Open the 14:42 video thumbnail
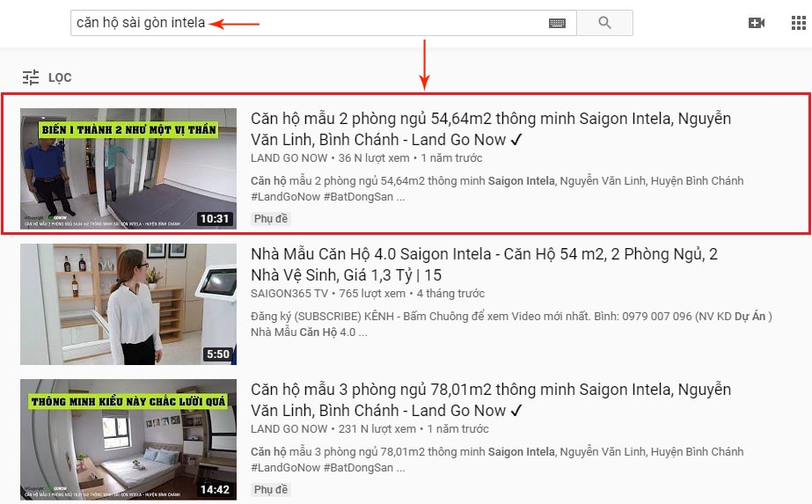The height and width of the screenshot is (504, 812). (128, 440)
